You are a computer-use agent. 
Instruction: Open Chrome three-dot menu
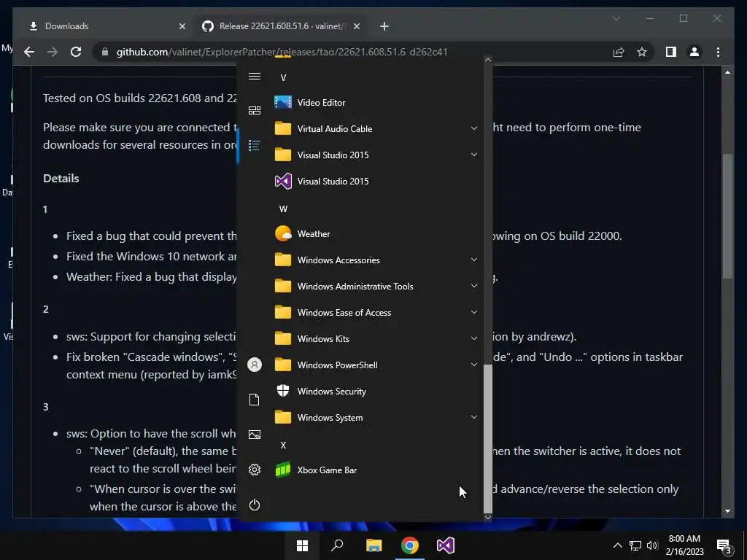718,52
